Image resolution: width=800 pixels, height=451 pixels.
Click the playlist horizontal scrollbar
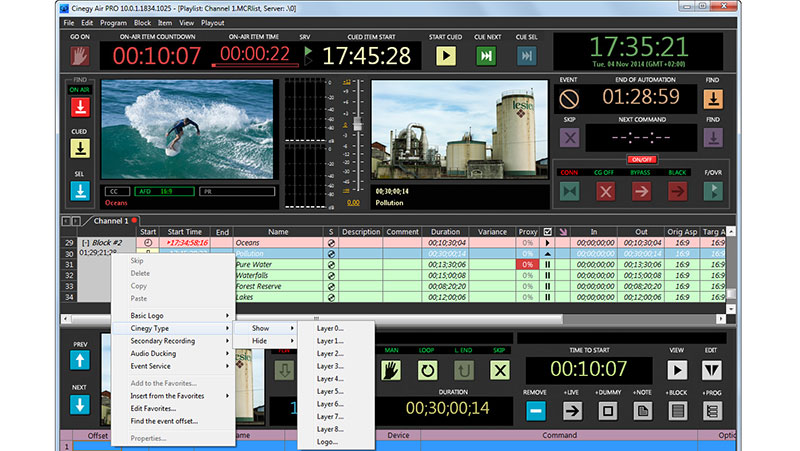(x=316, y=319)
